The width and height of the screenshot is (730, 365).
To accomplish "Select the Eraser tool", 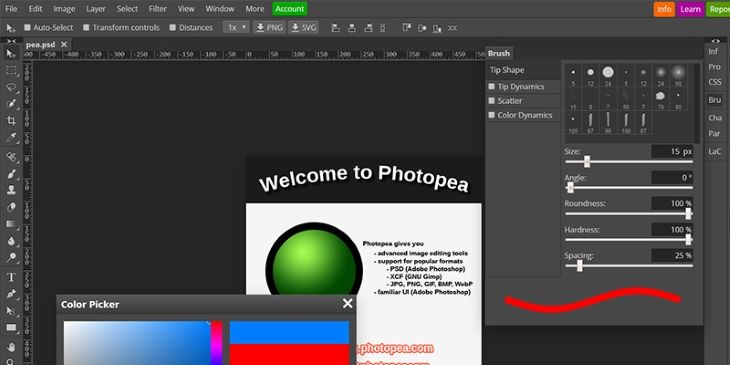I will tap(11, 207).
